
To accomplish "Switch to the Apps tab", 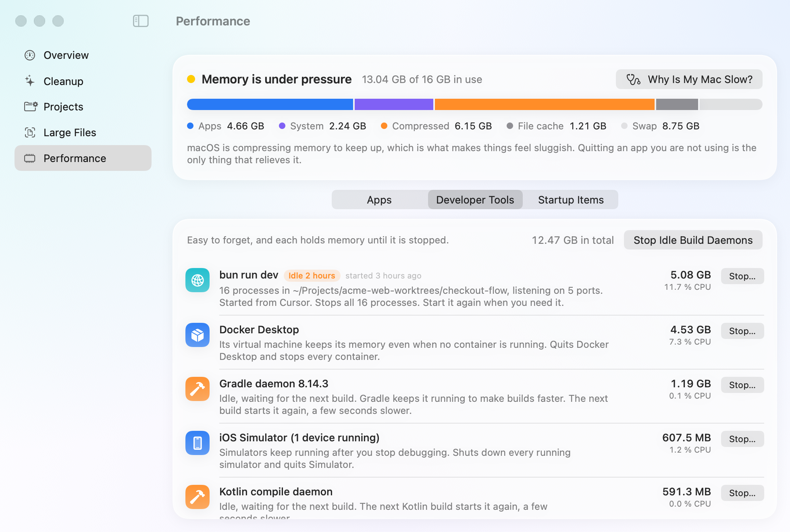I will click(x=379, y=200).
